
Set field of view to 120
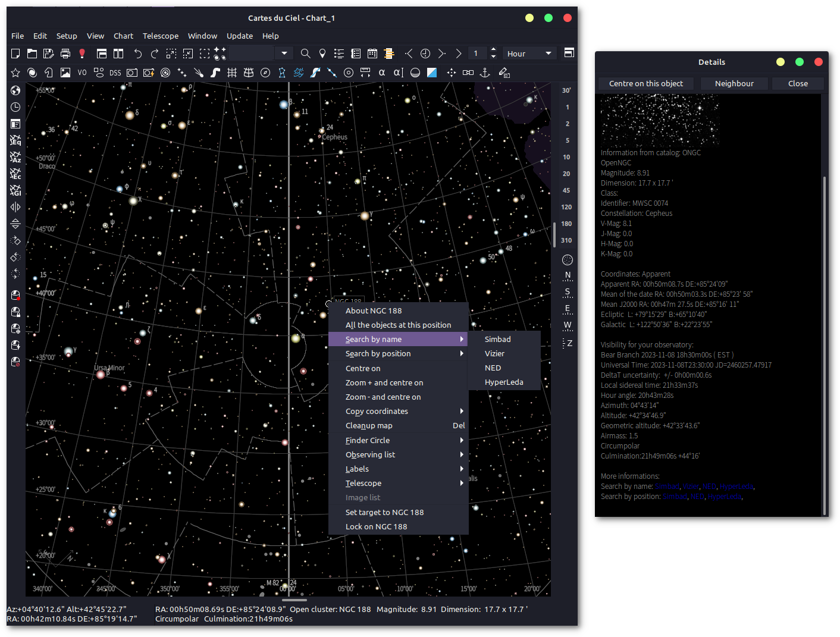[x=566, y=207]
